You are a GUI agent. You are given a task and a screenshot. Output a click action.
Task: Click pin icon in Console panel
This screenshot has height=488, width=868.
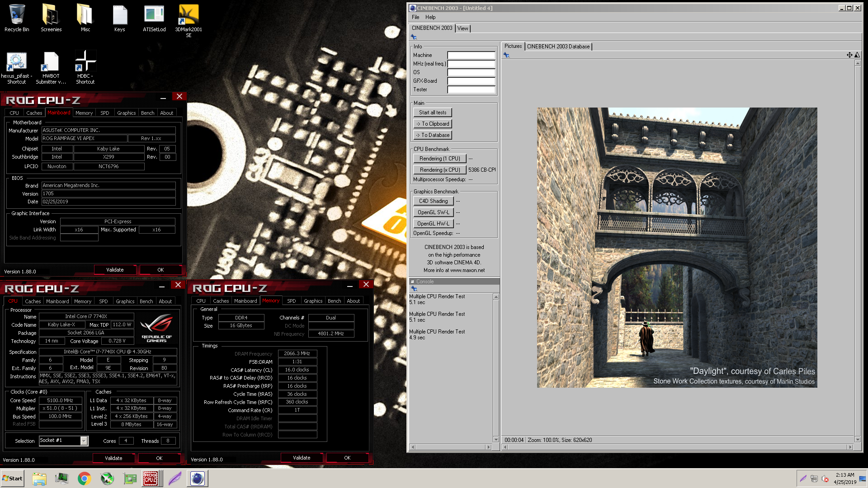(414, 289)
